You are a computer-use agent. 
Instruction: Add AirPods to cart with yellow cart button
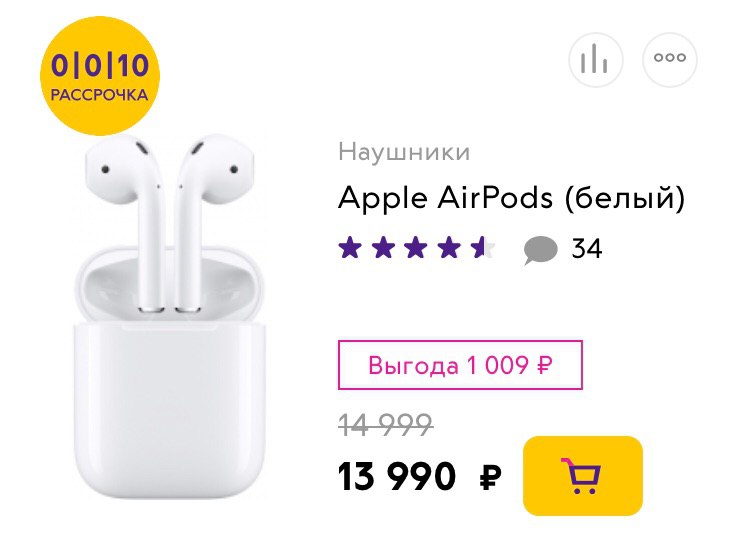[583, 475]
